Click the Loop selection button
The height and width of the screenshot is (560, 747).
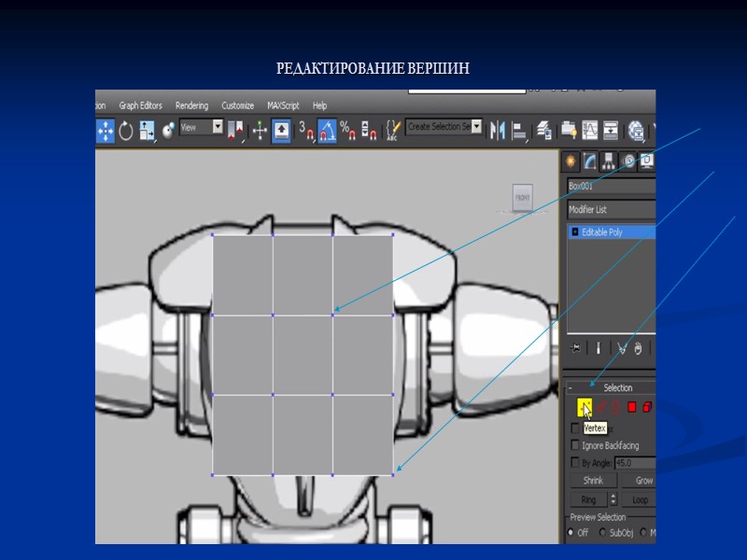[x=640, y=500]
